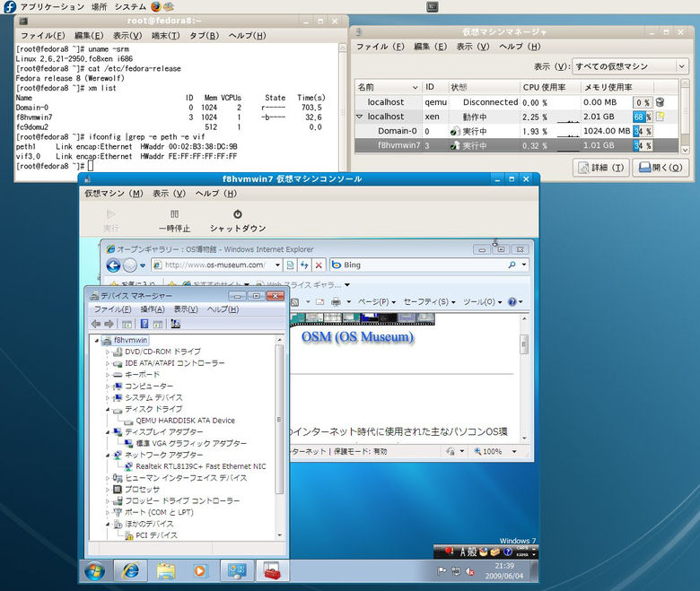Select the f8hvmwin7 row in the VM list
Image resolution: width=700 pixels, height=591 pixels.
click(x=517, y=145)
